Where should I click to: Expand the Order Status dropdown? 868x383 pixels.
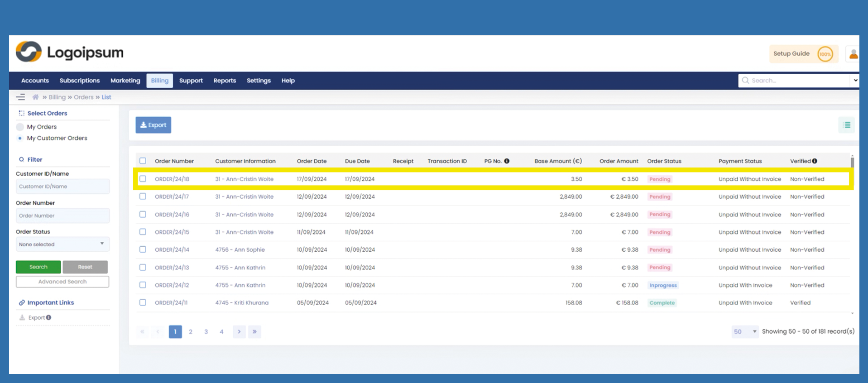tap(62, 244)
